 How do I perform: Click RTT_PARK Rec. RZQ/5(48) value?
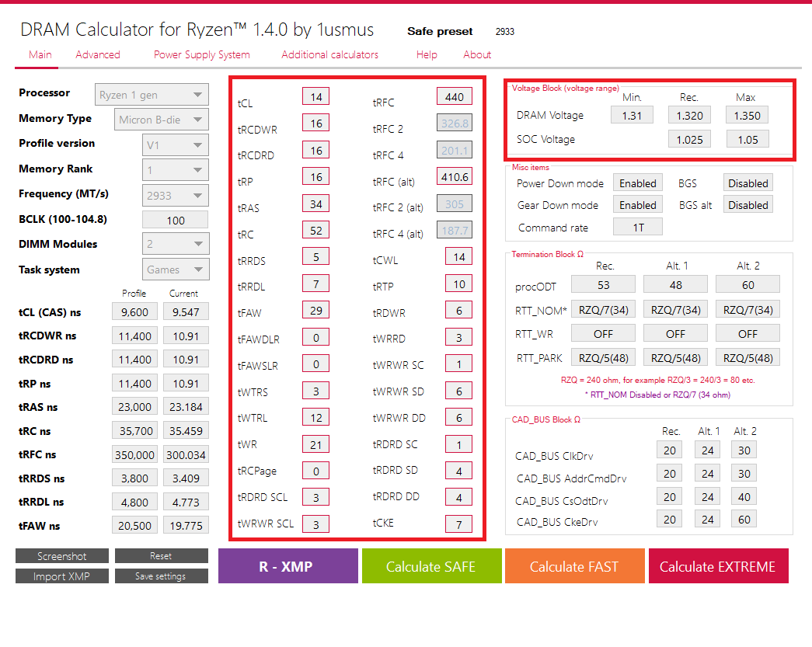pos(603,357)
